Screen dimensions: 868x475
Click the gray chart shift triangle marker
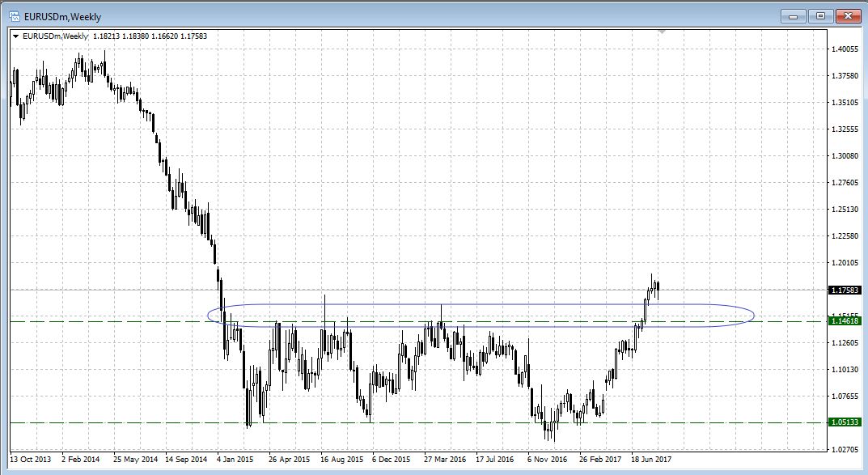[x=663, y=32]
